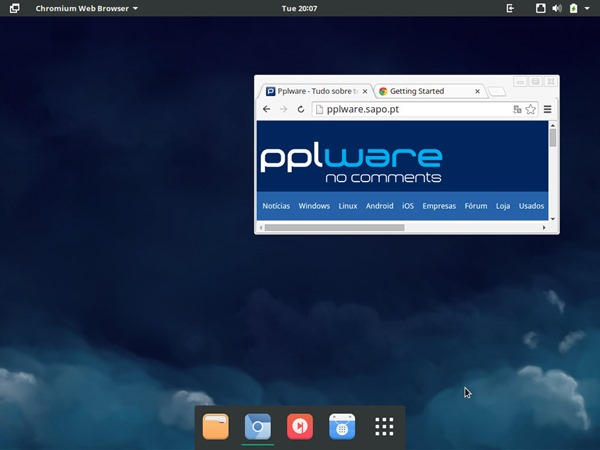Launch the red media player dock icon
This screenshot has width=600, height=450.
pyautogui.click(x=300, y=426)
